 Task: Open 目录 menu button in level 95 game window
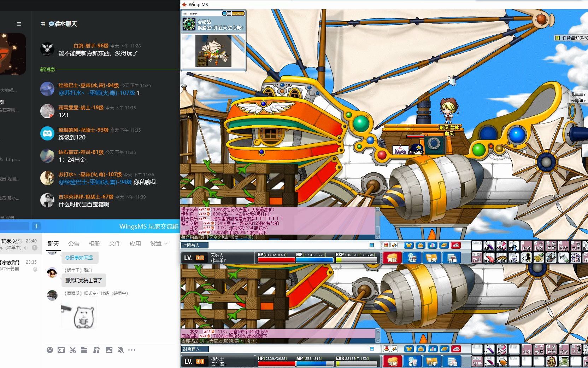432,258
